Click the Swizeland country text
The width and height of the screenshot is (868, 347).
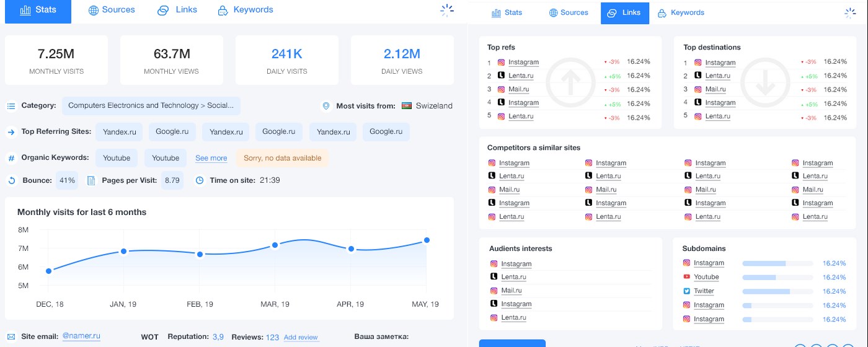click(x=434, y=106)
